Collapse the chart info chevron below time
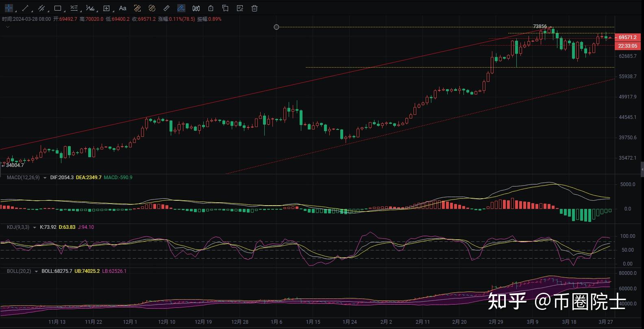 pos(7,27)
